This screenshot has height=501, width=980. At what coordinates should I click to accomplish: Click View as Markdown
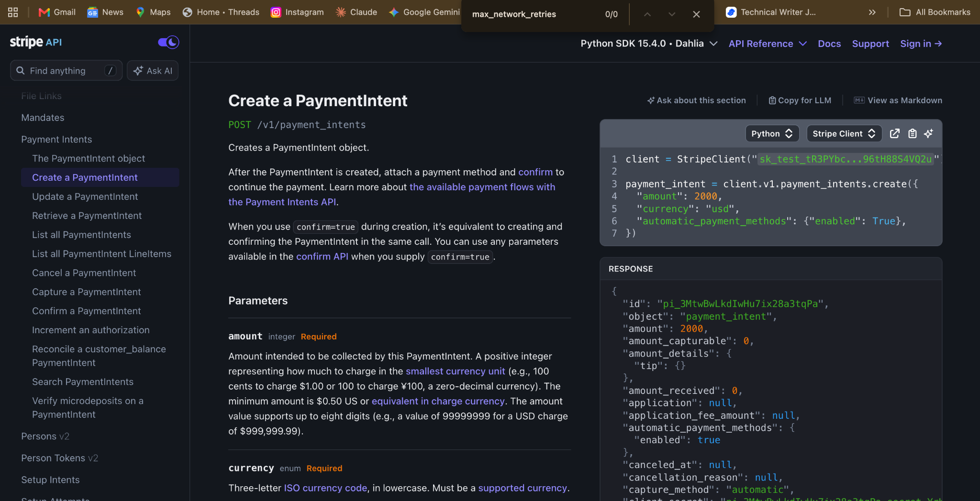(898, 100)
